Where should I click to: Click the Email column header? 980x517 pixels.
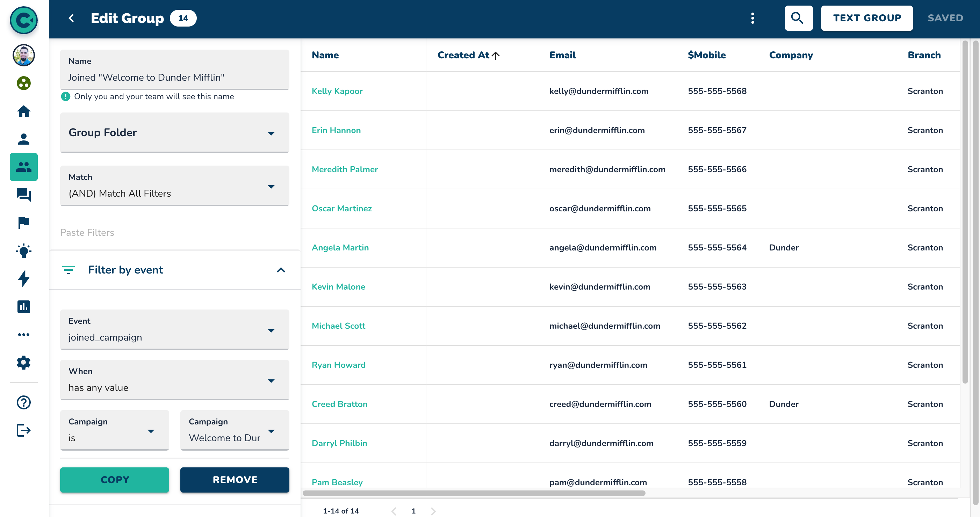click(x=562, y=55)
